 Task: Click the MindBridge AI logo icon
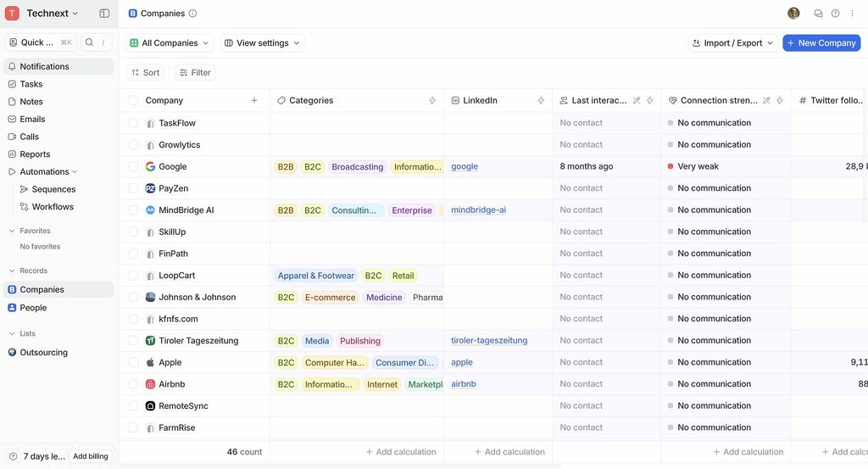[150, 209]
